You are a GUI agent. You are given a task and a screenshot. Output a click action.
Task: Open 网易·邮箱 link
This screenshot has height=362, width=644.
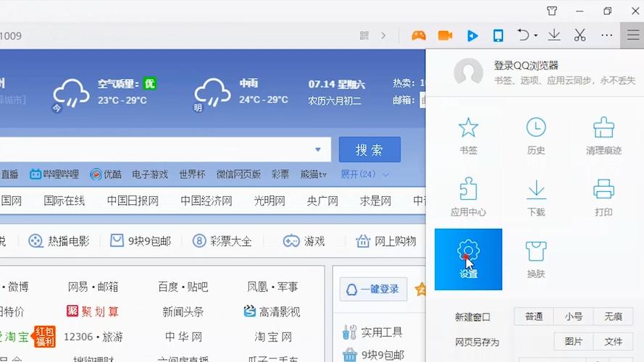[93, 287]
